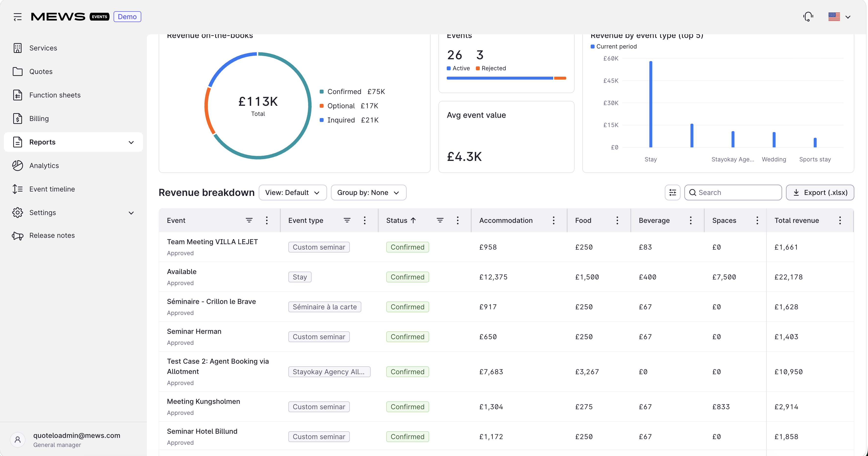Toggle Confirmed legend in donut chart
868x456 pixels.
click(352, 92)
